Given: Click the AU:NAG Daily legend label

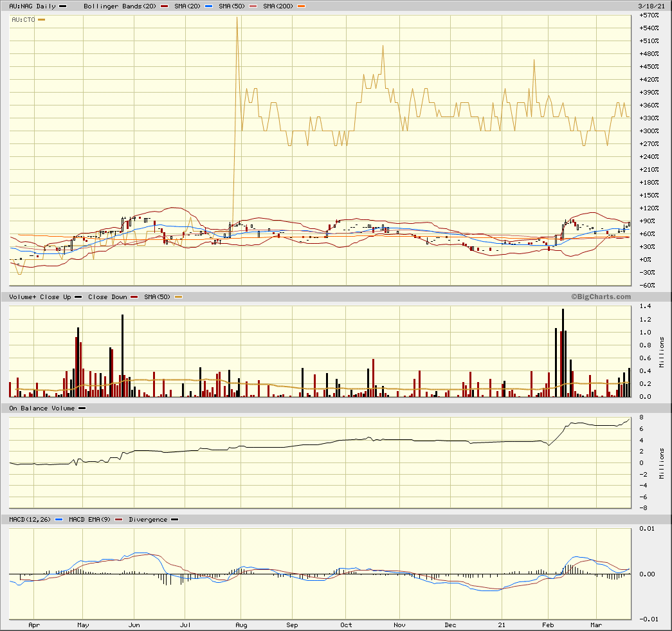Looking at the screenshot, I should 33,6.
